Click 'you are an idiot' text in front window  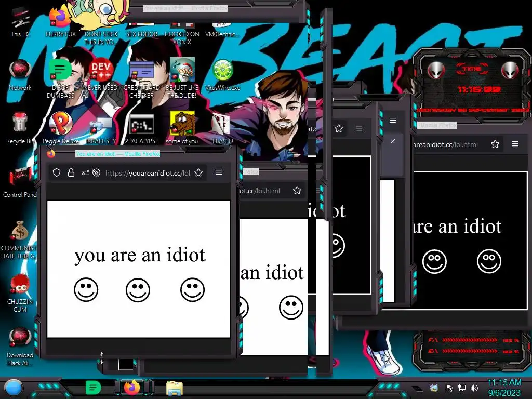139,255
